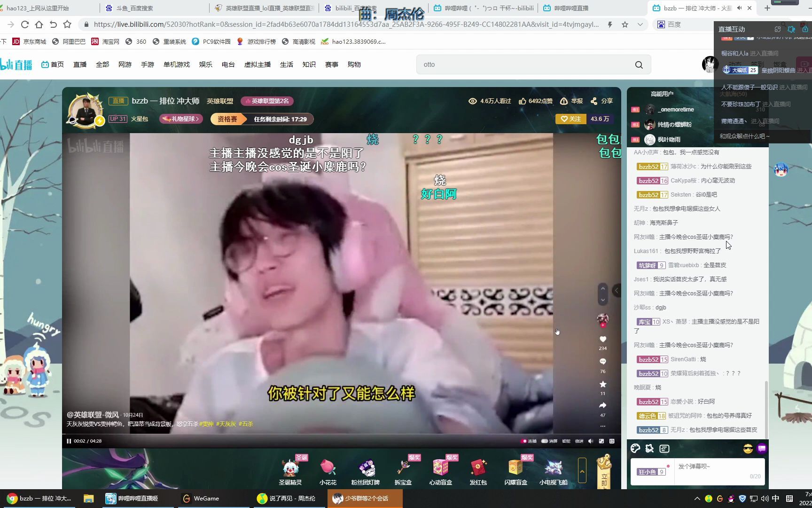Send 闪耀盲盒 gift

(x=516, y=471)
